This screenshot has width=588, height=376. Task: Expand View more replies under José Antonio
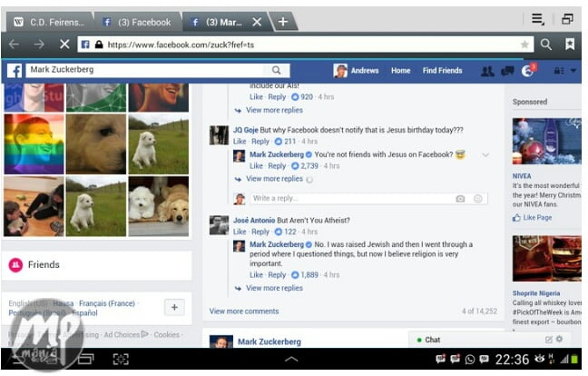[273, 288]
